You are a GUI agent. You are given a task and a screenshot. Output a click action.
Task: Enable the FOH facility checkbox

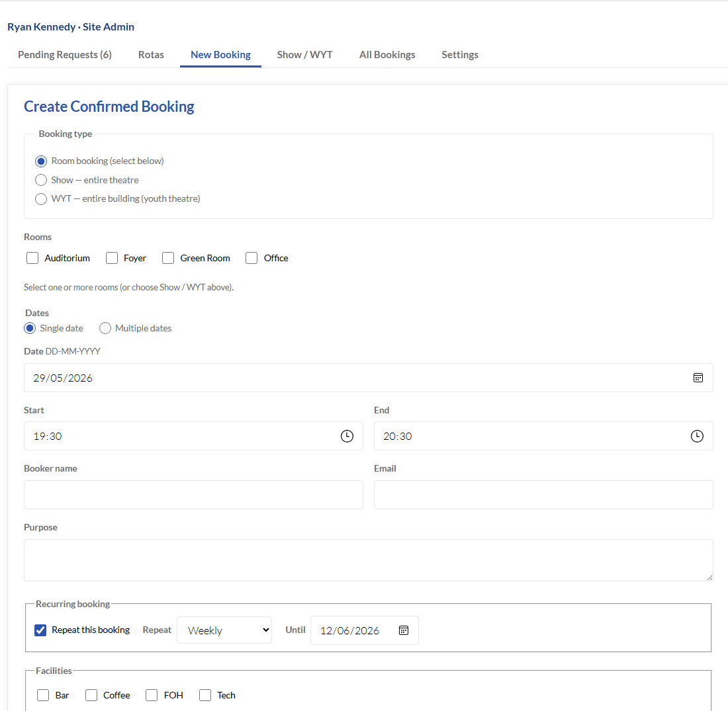152,695
